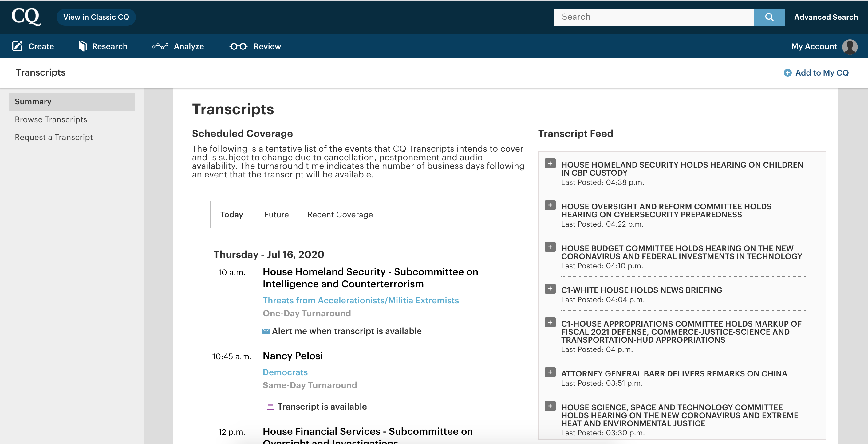Open the Recent Coverage tab
Screen dimensions: 868x444
tap(340, 215)
